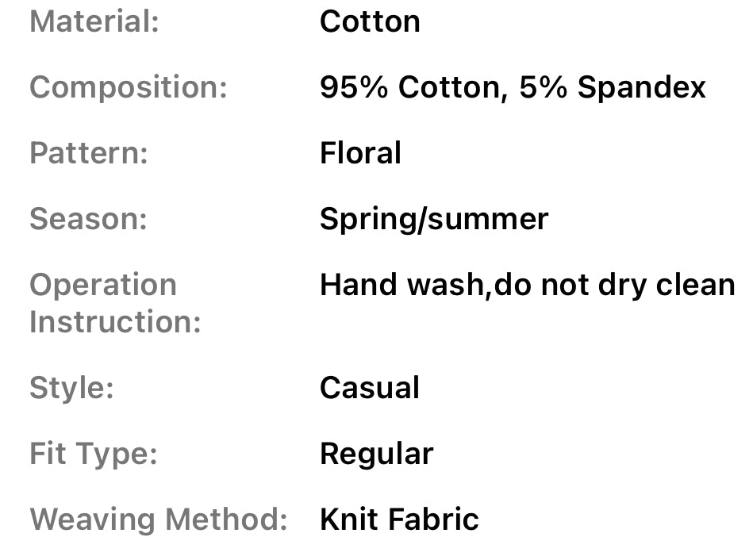Click the Fit Type label
Viewport: 753px width, 560px height.
click(93, 454)
